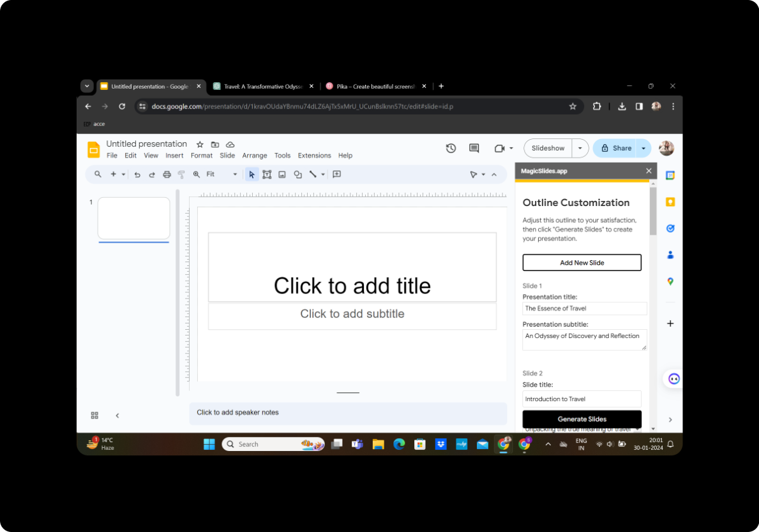Select the Text box tool
Screen dimensions: 759x532
tap(267, 175)
